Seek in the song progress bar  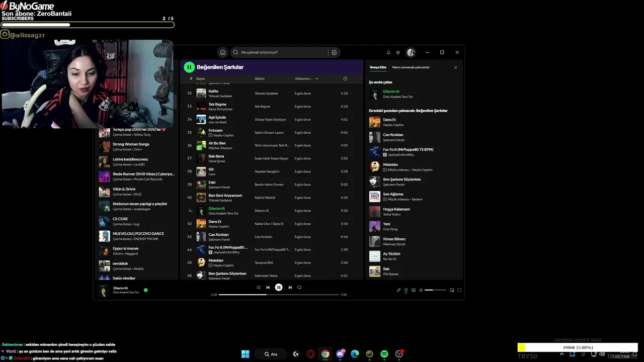pos(279,295)
